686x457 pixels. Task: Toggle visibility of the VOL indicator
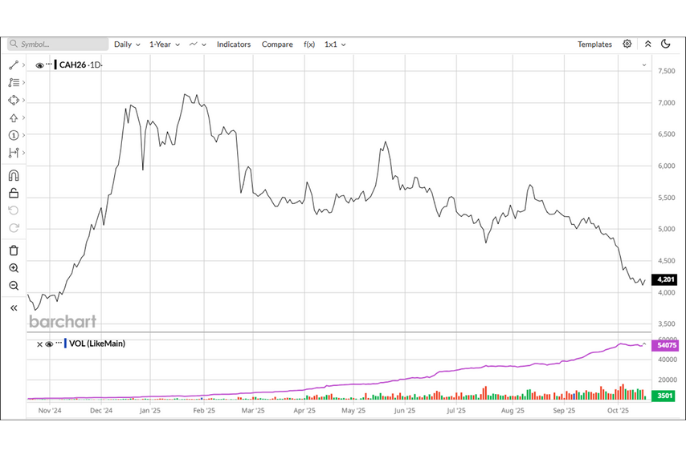[49, 344]
